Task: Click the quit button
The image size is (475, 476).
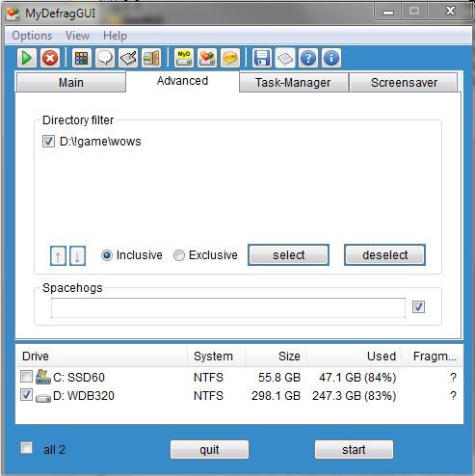Action: coord(209,450)
